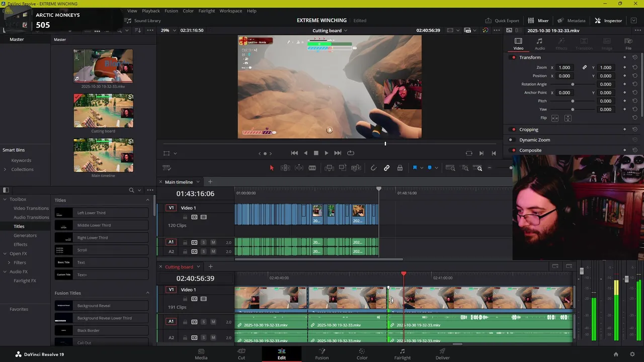Jump to the last frame
The image size is (644, 362).
tap(338, 153)
